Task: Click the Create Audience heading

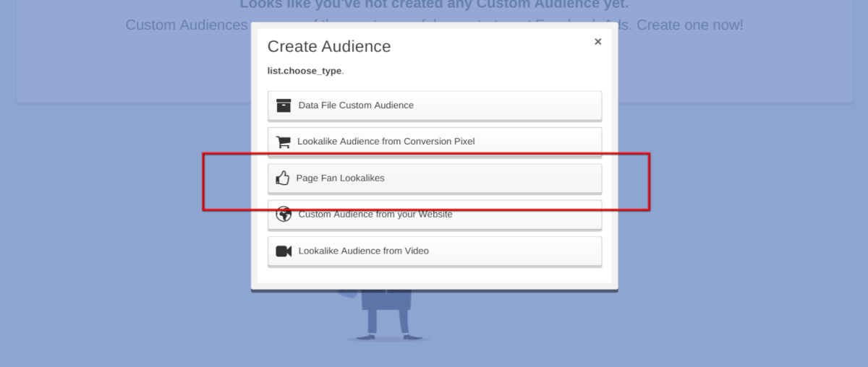Action: coord(329,46)
